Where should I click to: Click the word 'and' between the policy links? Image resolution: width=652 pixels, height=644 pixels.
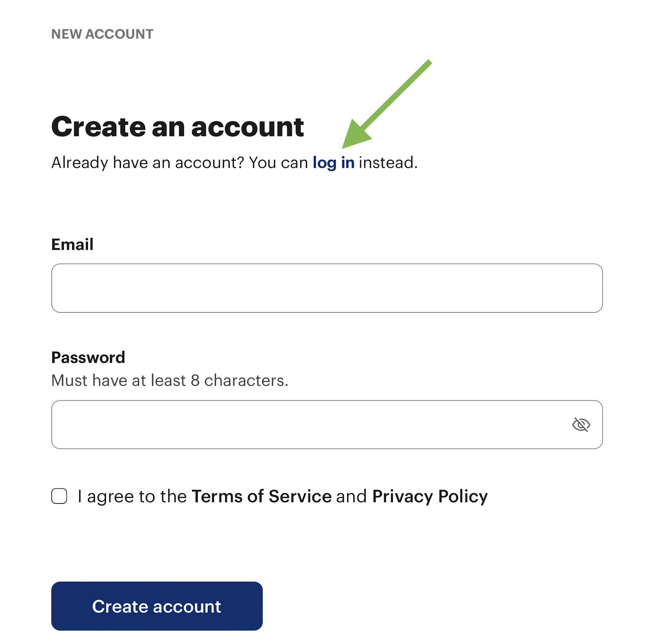tap(352, 497)
